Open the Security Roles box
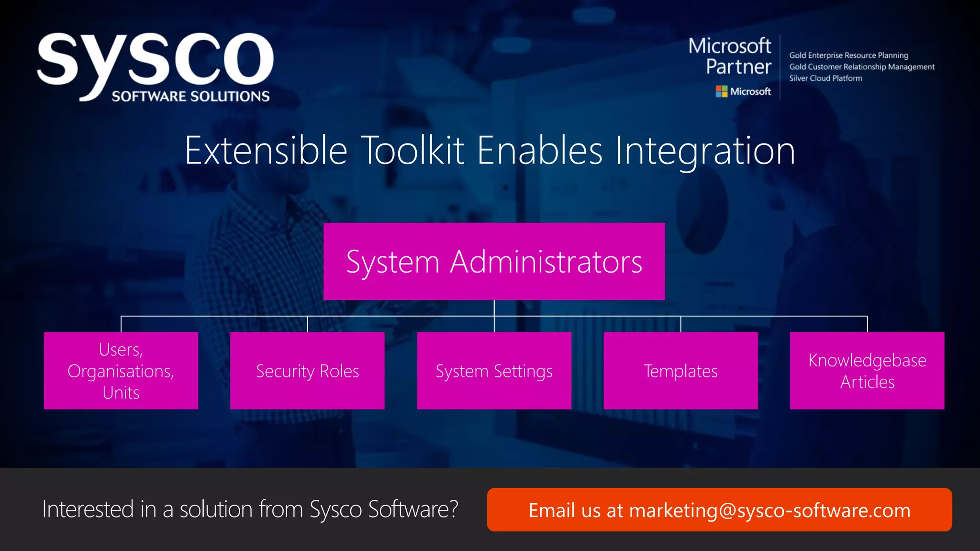980x551 pixels. point(307,371)
